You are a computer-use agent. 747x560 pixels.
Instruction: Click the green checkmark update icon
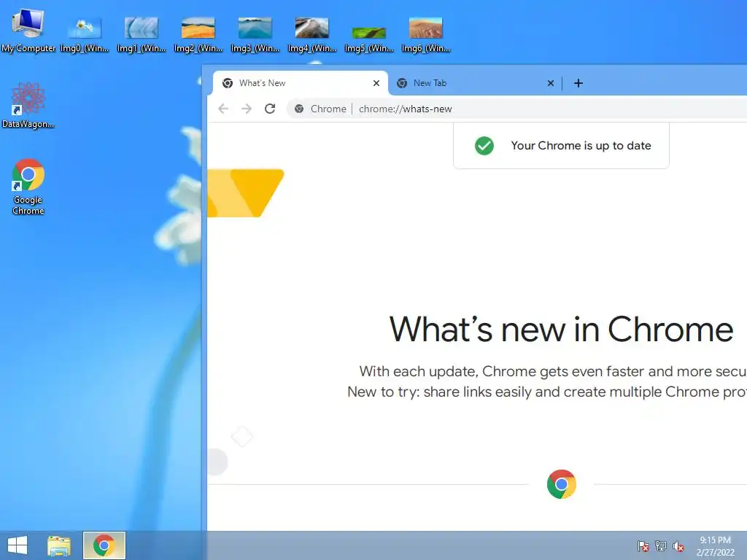tap(484, 146)
